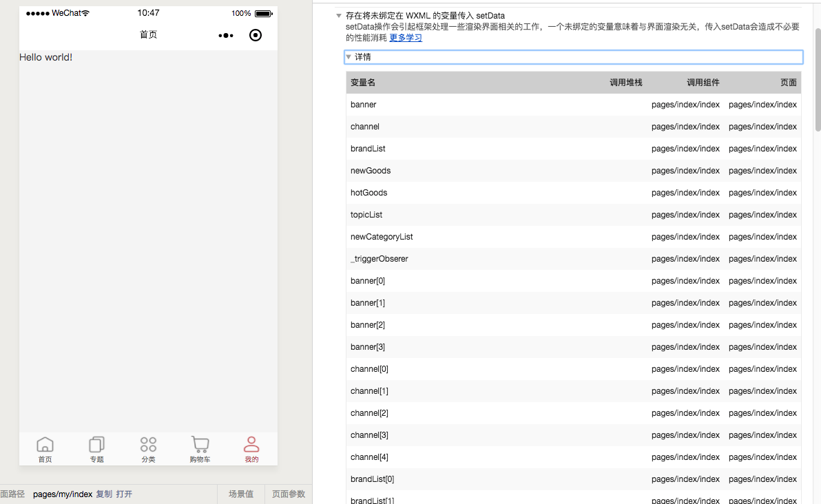The width and height of the screenshot is (821, 504).
Task: Switch to the 场景值 panel
Action: click(x=240, y=494)
